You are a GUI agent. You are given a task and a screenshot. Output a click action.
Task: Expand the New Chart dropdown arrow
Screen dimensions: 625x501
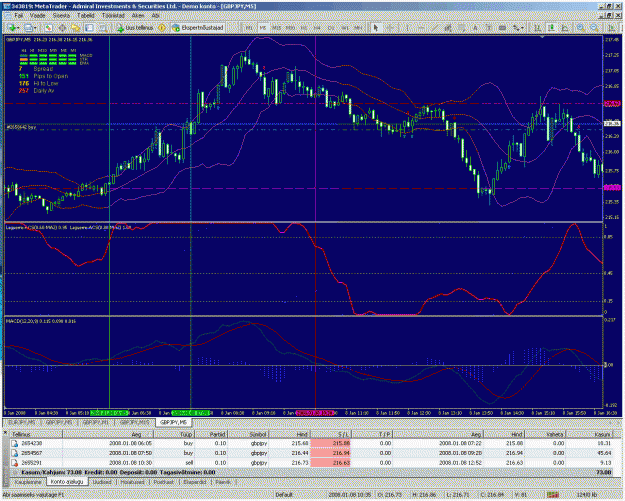pyautogui.click(x=18, y=28)
